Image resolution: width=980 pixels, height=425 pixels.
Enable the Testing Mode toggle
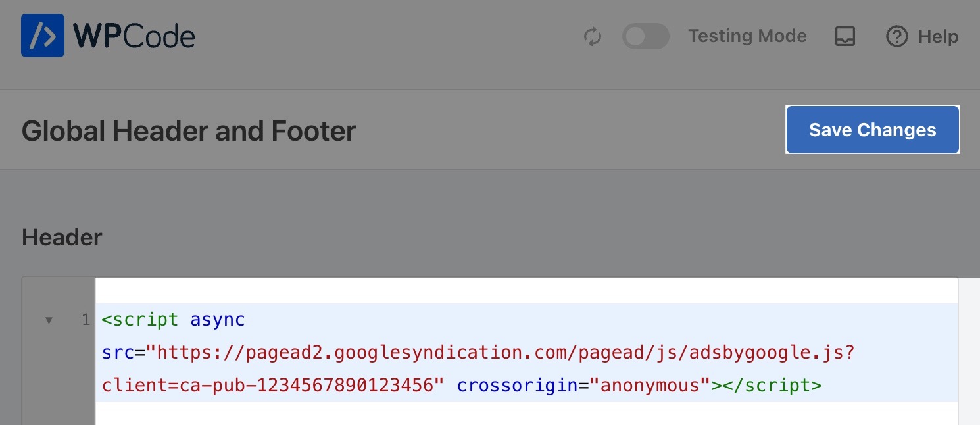point(645,37)
